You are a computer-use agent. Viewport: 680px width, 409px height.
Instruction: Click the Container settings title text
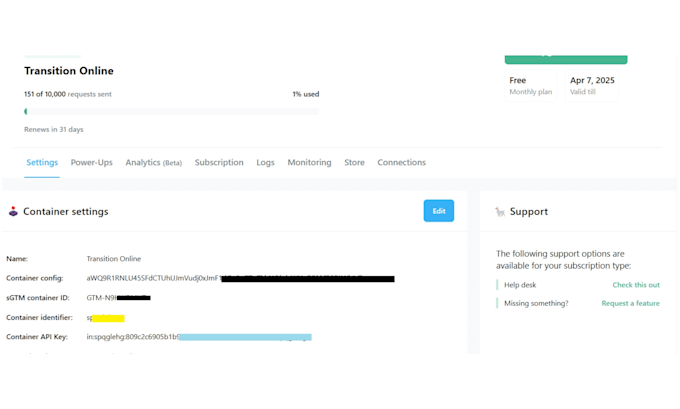pyautogui.click(x=65, y=212)
